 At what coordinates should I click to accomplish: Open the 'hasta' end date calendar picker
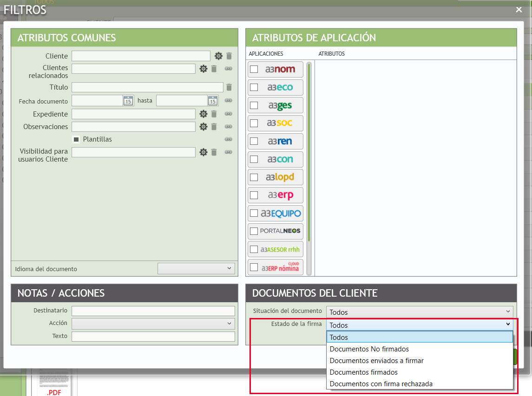213,101
